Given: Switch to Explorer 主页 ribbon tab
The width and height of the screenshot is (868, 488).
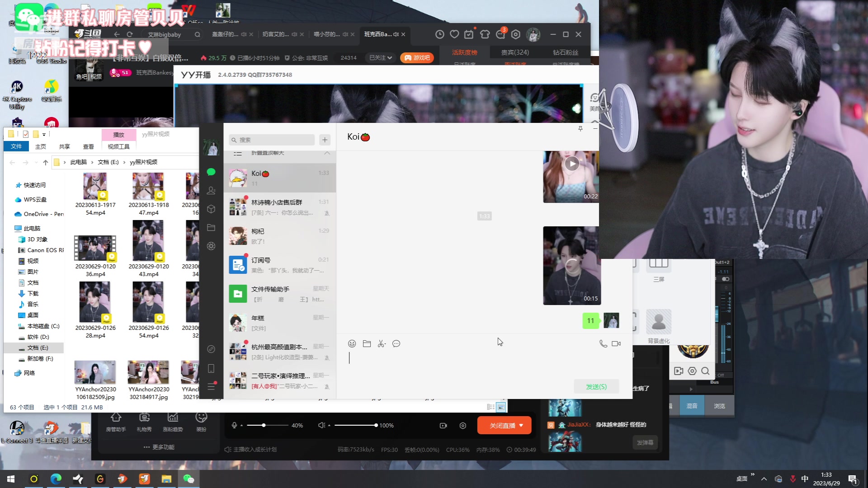Looking at the screenshot, I should (41, 146).
